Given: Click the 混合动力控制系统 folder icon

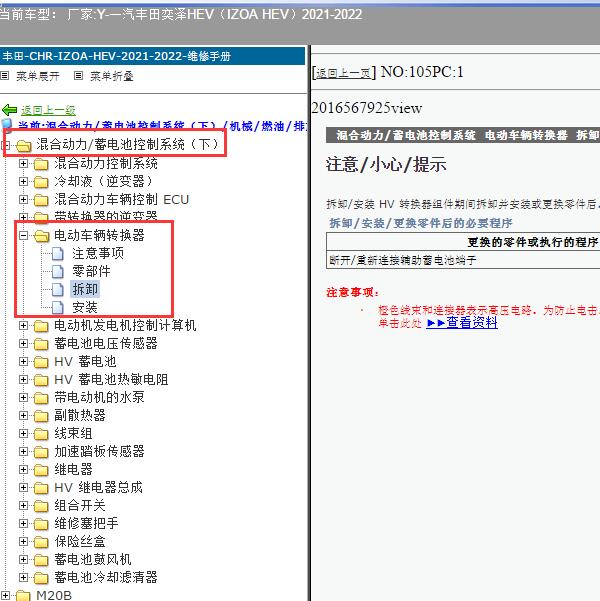Looking at the screenshot, I should pos(41,164).
